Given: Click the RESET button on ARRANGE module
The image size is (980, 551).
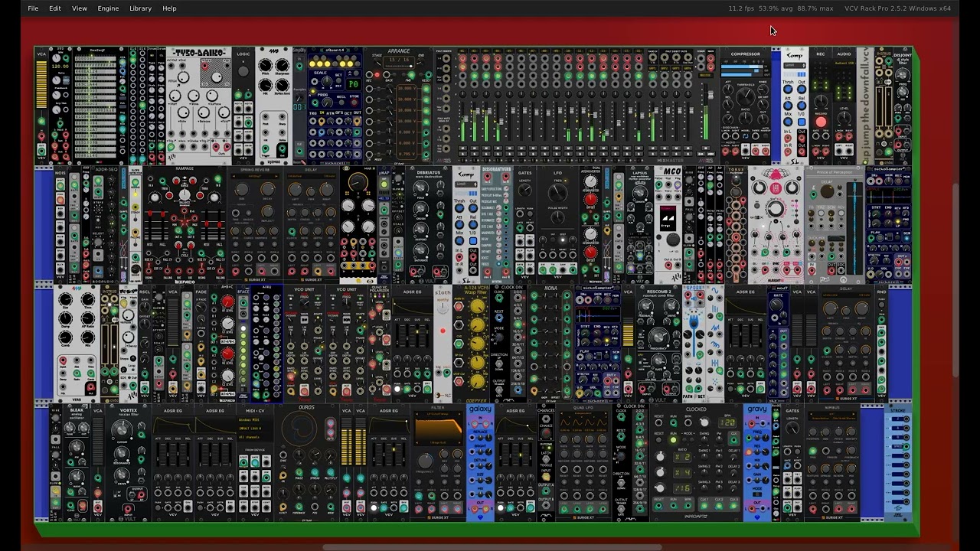Looking at the screenshot, I should coord(421,75).
